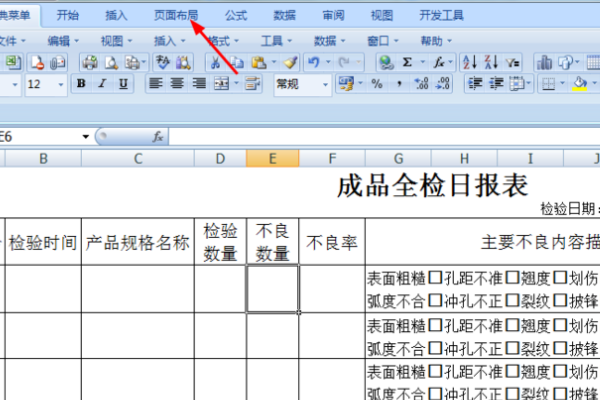Viewport: 600px width, 400px height.
Task: Sort descending Z to A
Action: [x=491, y=62]
